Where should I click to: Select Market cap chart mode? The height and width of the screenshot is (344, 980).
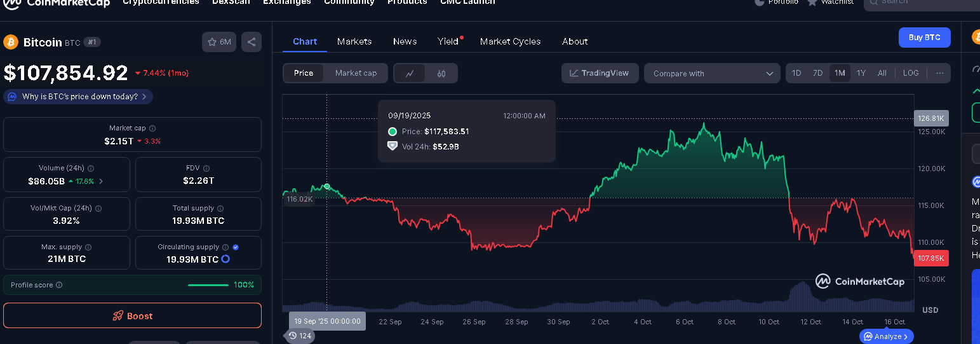click(356, 73)
